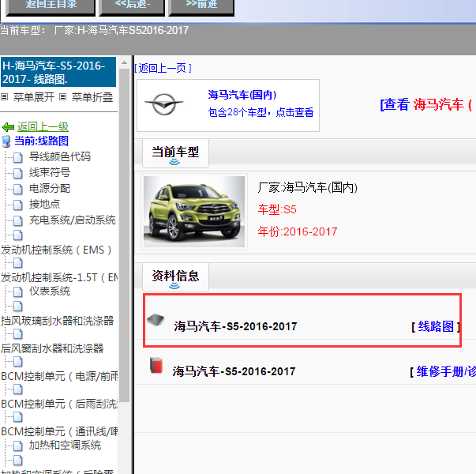Open the 线路图 link

[x=436, y=326]
